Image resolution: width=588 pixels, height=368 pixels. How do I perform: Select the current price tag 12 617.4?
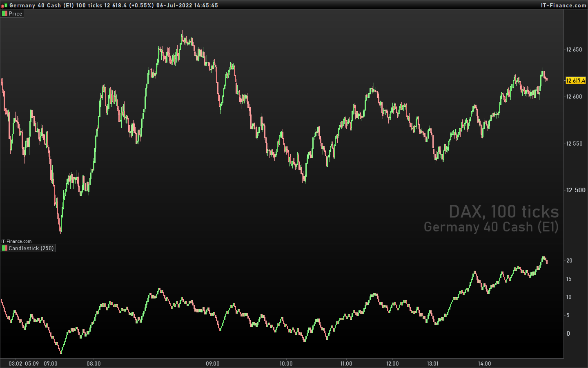click(x=575, y=81)
